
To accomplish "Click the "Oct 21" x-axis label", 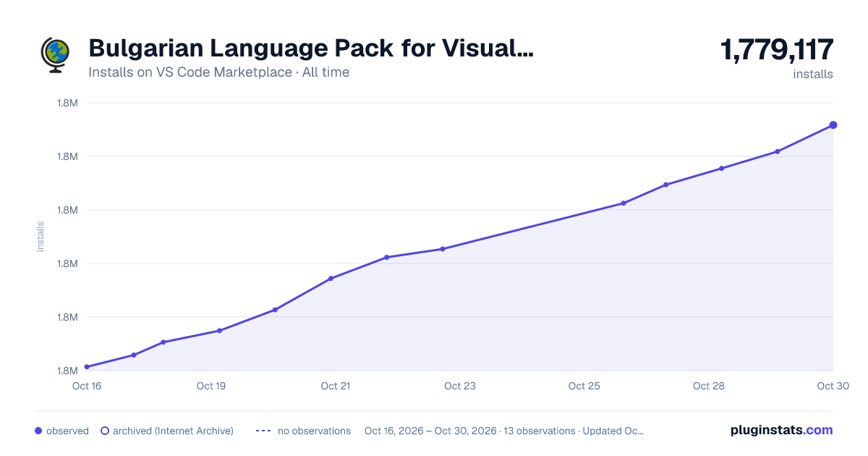I will point(336,386).
